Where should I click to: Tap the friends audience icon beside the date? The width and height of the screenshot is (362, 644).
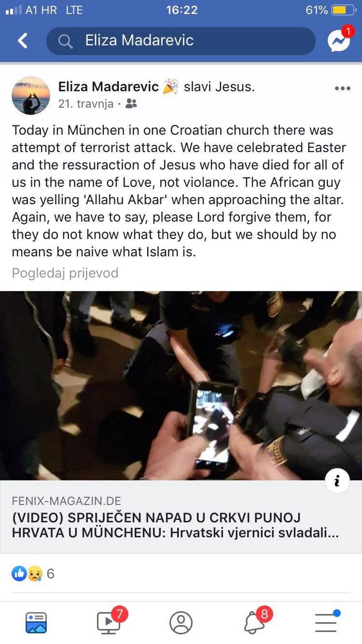131,104
